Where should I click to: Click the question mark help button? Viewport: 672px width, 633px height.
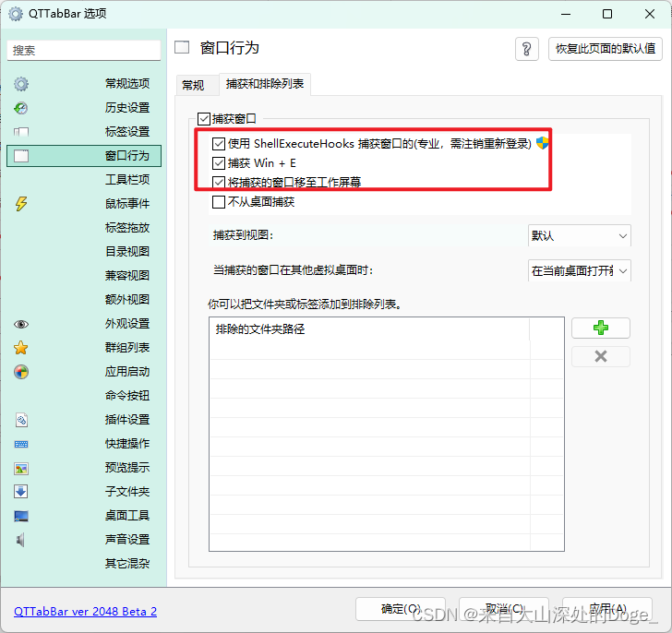527,49
